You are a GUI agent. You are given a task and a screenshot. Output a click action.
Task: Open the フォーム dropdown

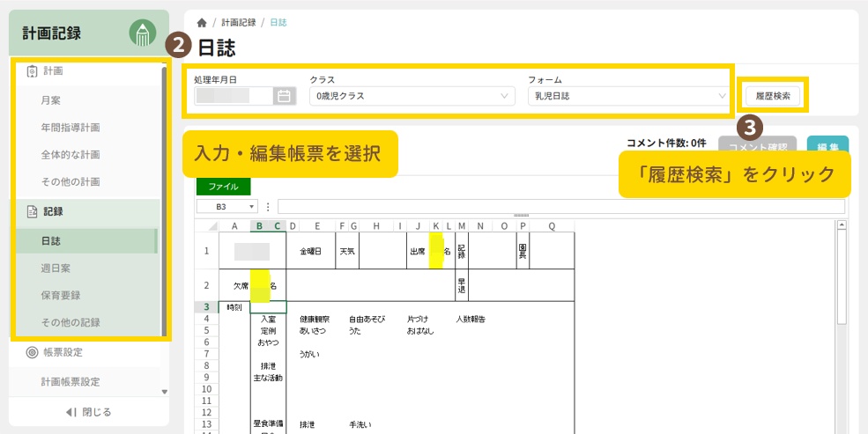coord(629,96)
